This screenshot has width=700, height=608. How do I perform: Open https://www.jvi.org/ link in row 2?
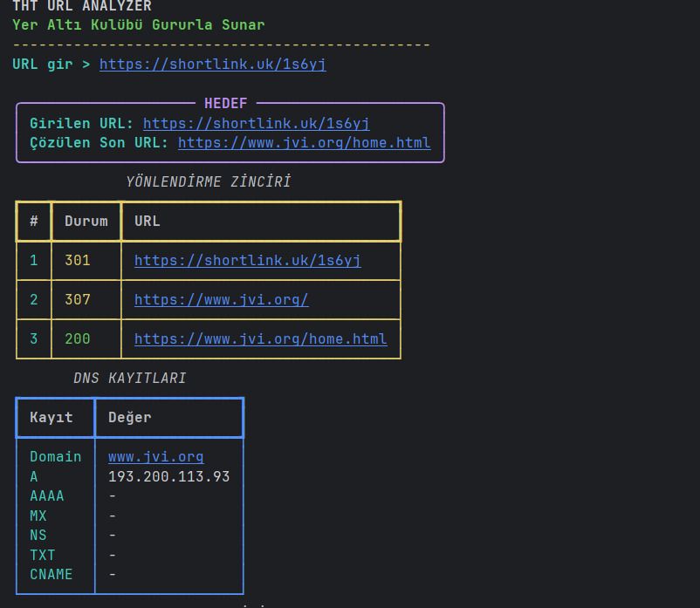coord(222,300)
